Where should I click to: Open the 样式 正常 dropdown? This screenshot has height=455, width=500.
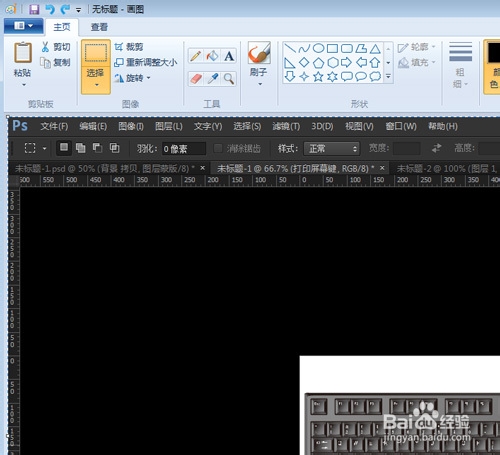[332, 149]
